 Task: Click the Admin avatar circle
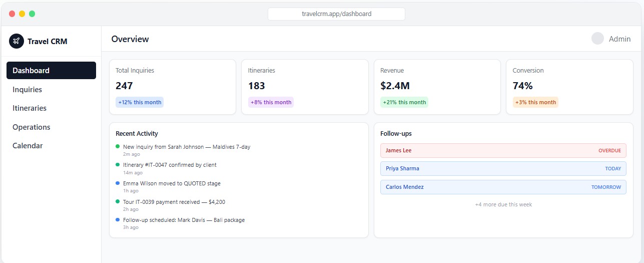click(597, 39)
